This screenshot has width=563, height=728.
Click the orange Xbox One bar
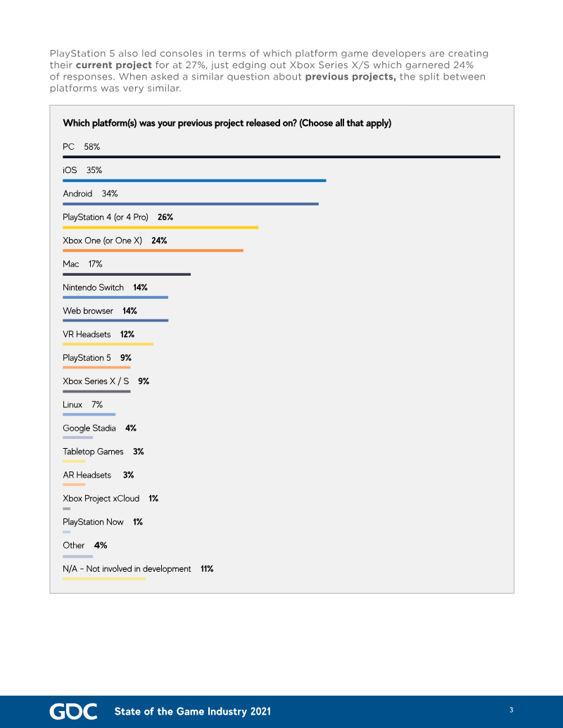(153, 250)
